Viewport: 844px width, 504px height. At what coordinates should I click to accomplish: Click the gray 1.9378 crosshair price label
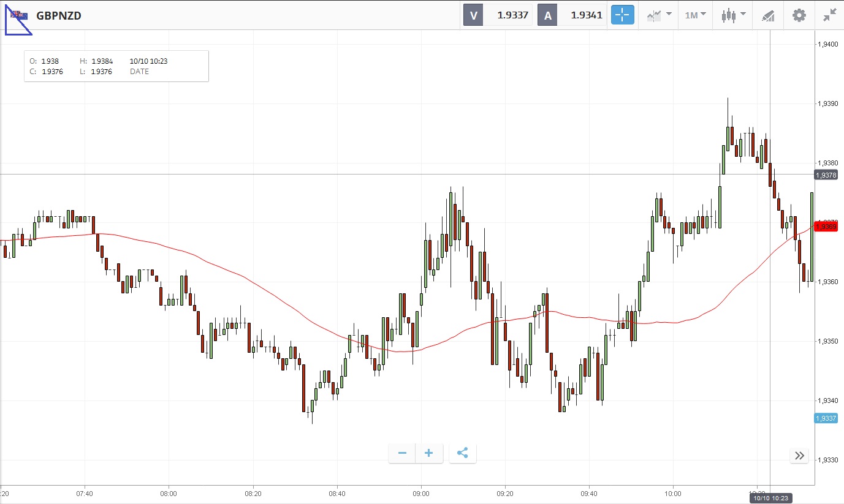pos(826,175)
